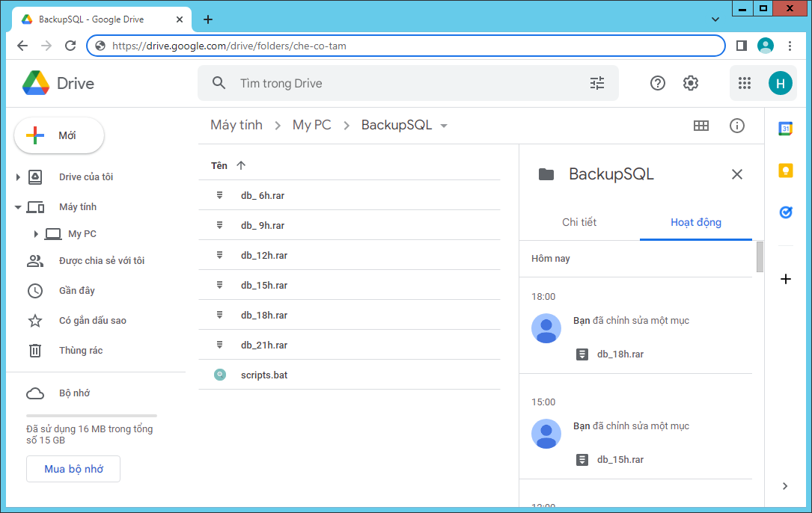Switch to the Chi tiết tab
Viewport: 812px width, 513px height.
(579, 222)
